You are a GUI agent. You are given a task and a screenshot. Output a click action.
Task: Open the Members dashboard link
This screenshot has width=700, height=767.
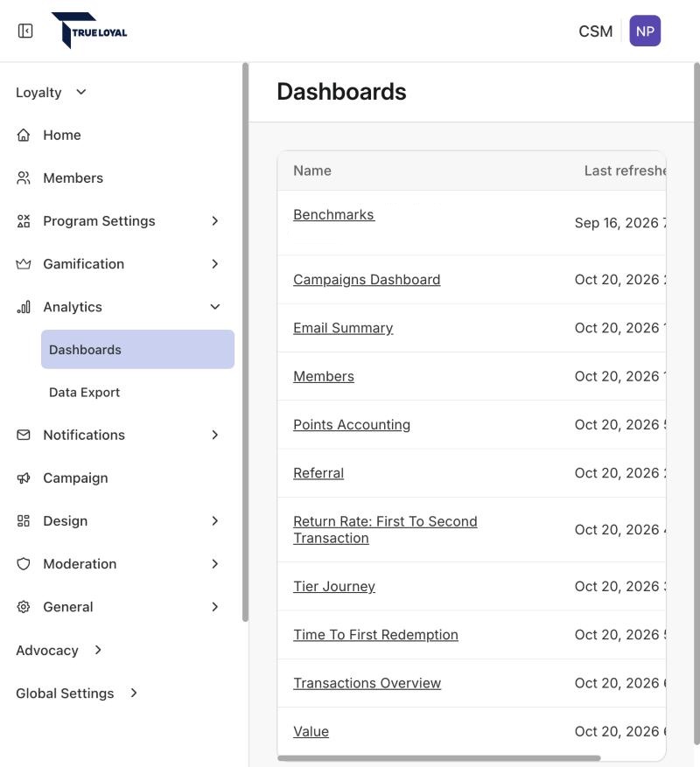click(324, 376)
